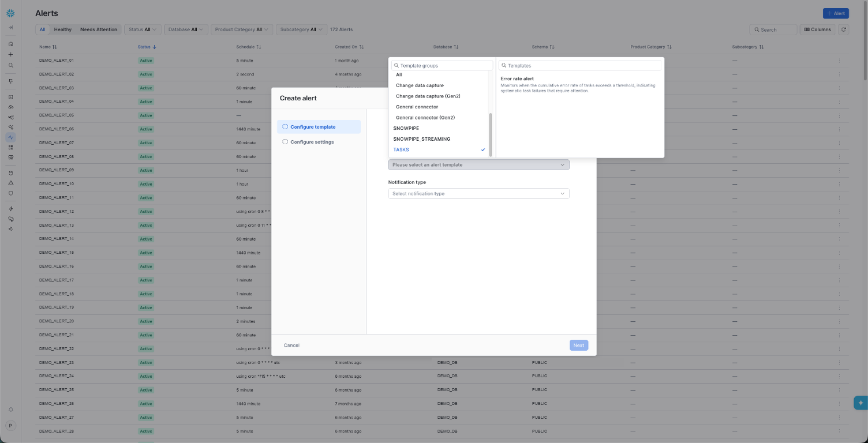Open the magnifier search icon in sidebar

(x=10, y=65)
